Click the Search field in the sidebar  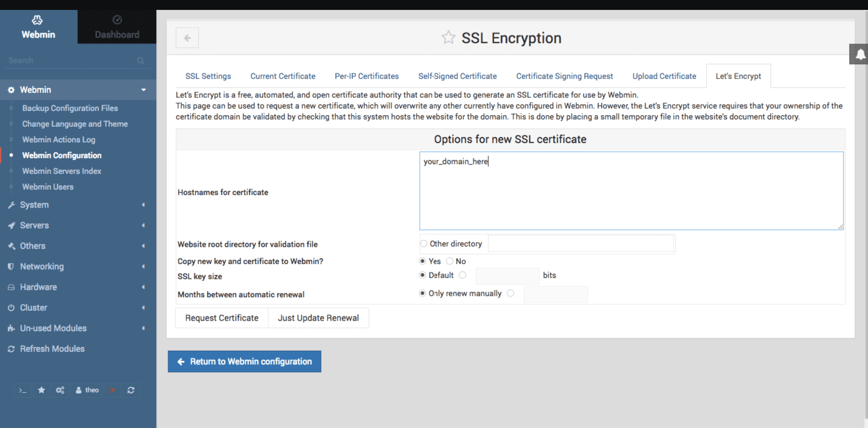coord(71,60)
